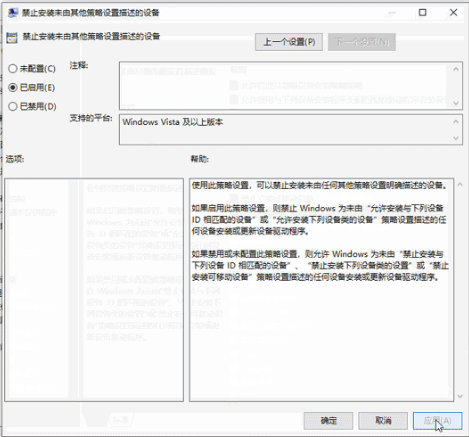Screen dimensions: 469x437
Task: Click the 注释: label
Action: point(79,65)
